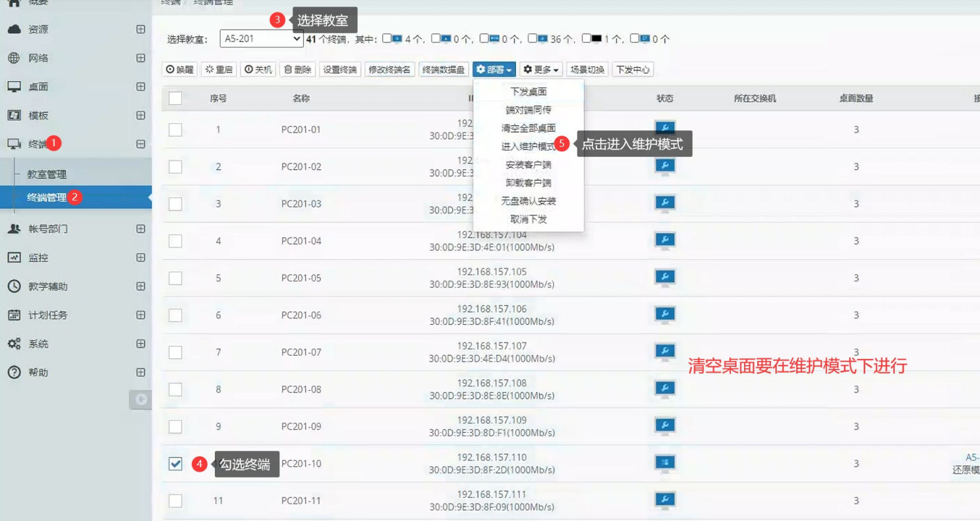Click the 系统 gears icon
Viewport: 980px width, 521px height.
click(14, 344)
